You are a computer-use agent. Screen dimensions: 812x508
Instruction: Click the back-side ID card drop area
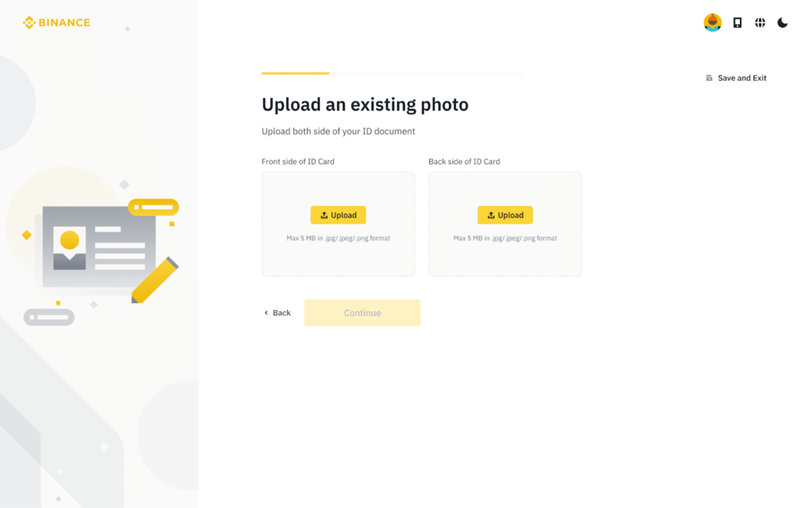point(505,254)
